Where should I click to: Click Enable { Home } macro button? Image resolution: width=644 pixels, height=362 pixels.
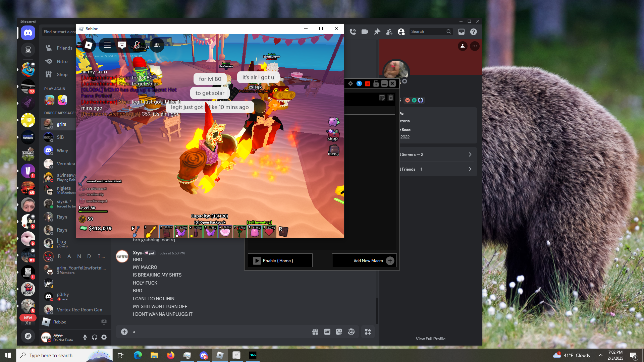tap(280, 260)
